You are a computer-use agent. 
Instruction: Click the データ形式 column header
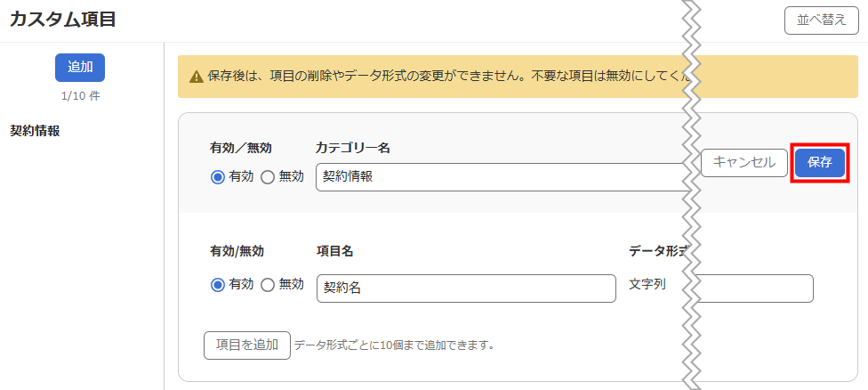coord(659,251)
